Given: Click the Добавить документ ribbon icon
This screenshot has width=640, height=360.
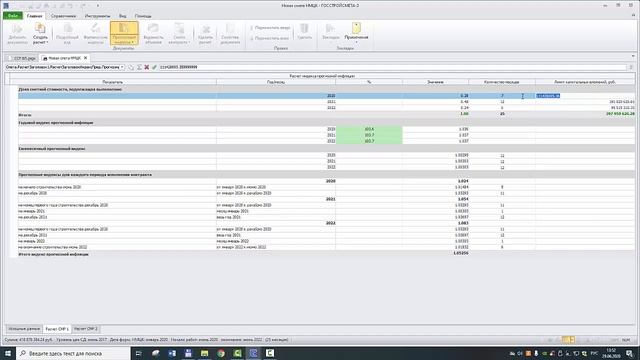Looking at the screenshot, I should (17, 33).
